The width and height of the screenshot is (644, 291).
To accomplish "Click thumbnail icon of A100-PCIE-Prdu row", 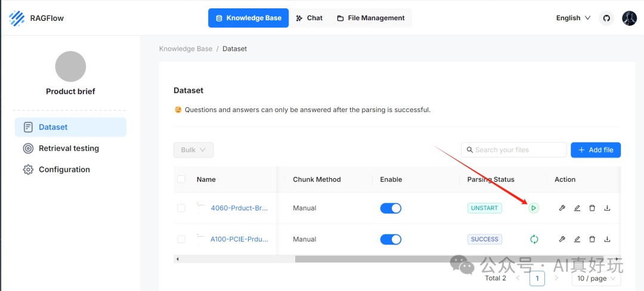I will point(201,239).
